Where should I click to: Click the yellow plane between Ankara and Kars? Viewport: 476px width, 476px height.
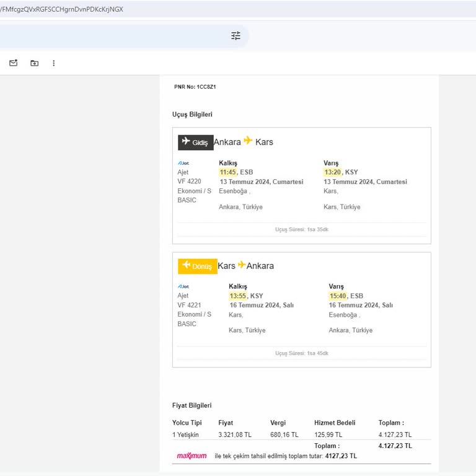click(248, 141)
